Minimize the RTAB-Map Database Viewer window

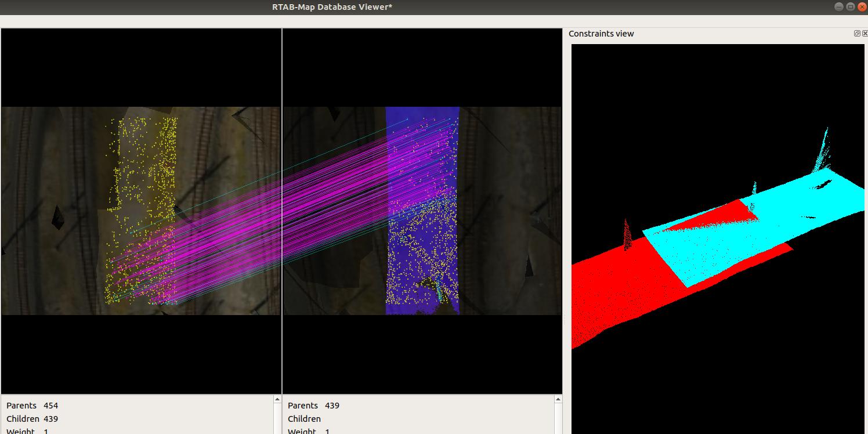pos(839,7)
